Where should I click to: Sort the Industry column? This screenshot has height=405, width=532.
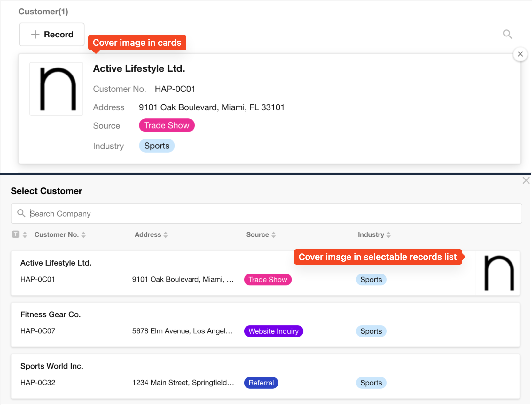[x=388, y=235]
